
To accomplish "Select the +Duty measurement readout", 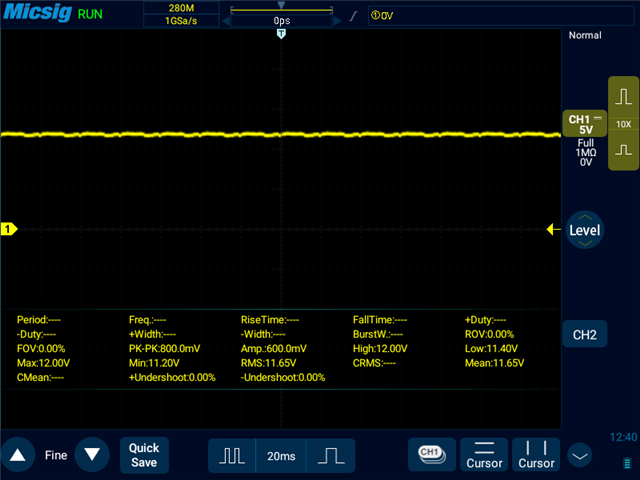I will pyautogui.click(x=485, y=320).
